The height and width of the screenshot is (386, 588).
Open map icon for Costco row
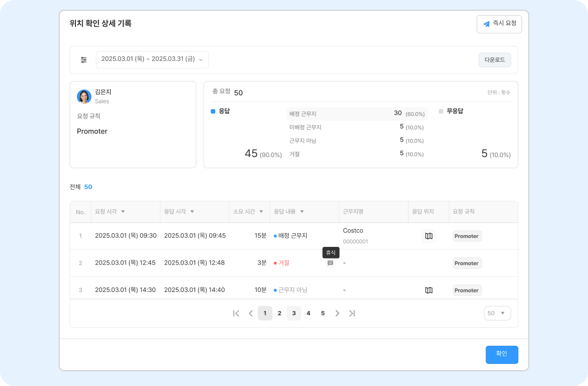(429, 236)
